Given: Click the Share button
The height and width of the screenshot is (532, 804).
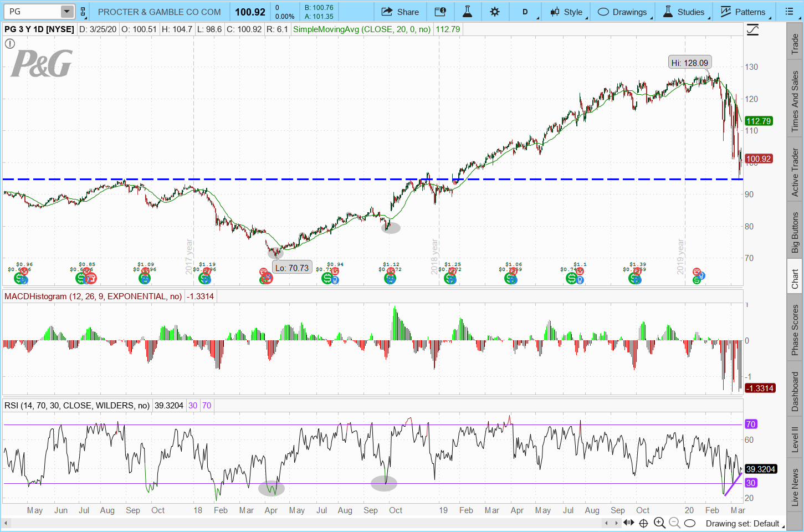Looking at the screenshot, I should tap(400, 12).
